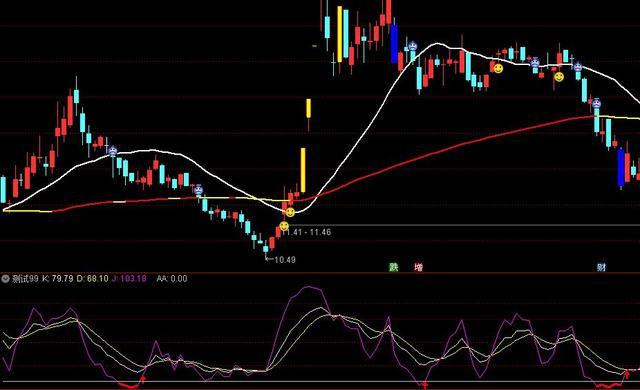Click the blue sad face right of tall blue candle
This screenshot has height=390, width=640.
click(413, 46)
